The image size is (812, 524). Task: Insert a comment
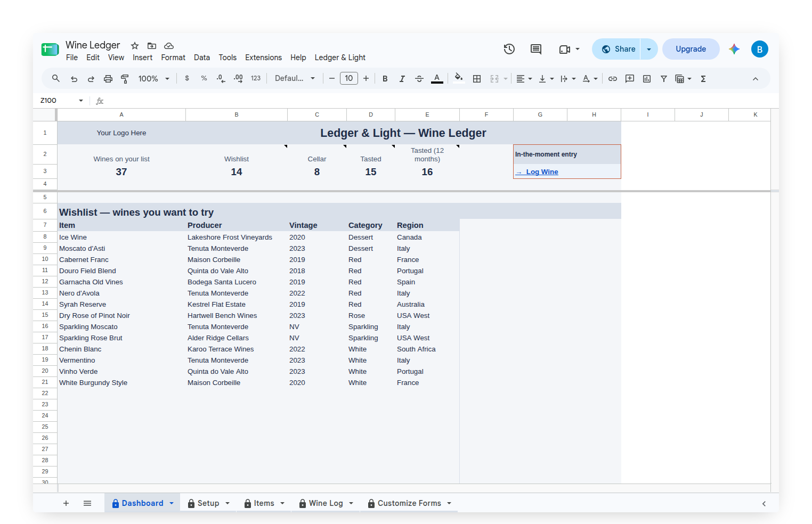pos(630,79)
